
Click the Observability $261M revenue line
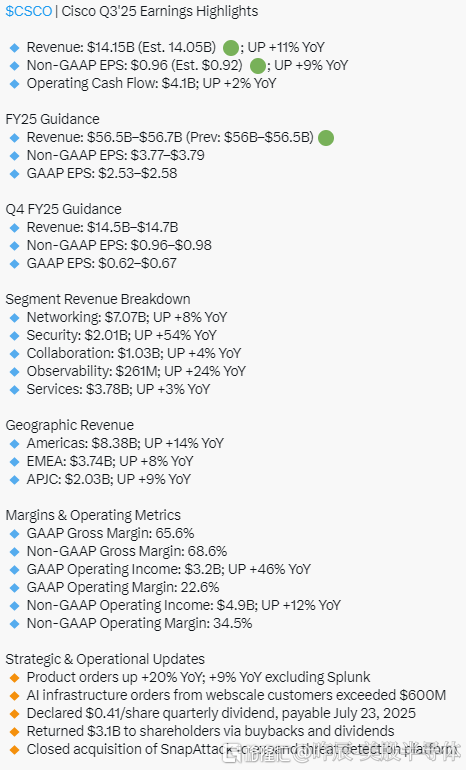point(136,371)
